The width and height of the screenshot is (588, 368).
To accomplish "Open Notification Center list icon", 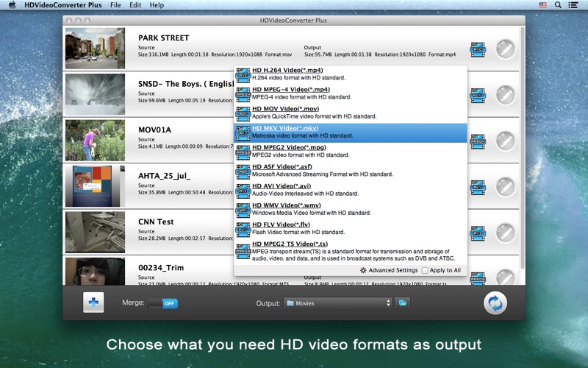I will [573, 5].
